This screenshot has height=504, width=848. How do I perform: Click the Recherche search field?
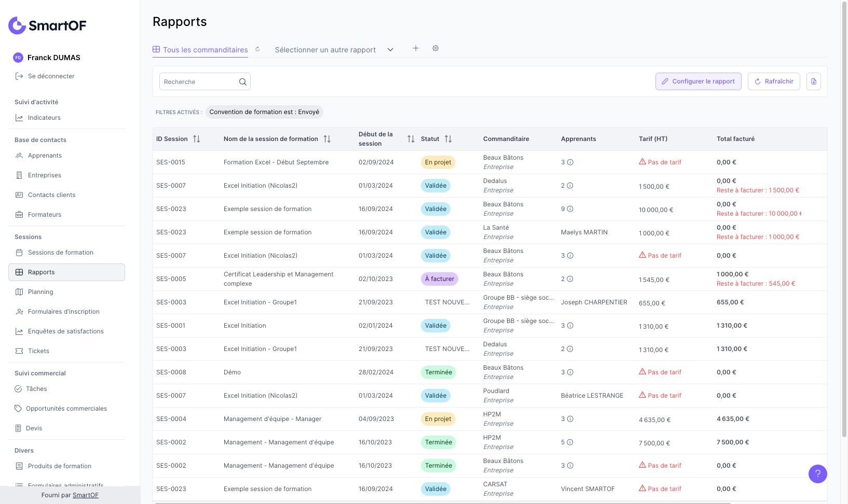[204, 81]
